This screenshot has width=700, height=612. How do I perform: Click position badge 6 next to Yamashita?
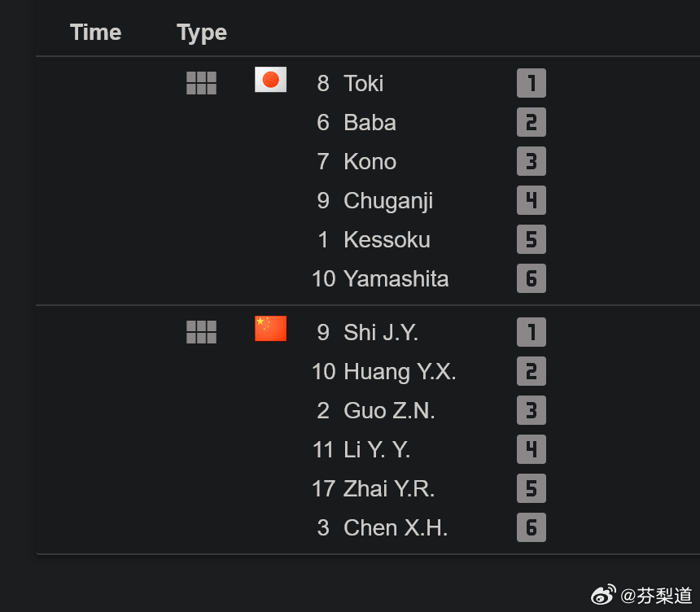[532, 278]
